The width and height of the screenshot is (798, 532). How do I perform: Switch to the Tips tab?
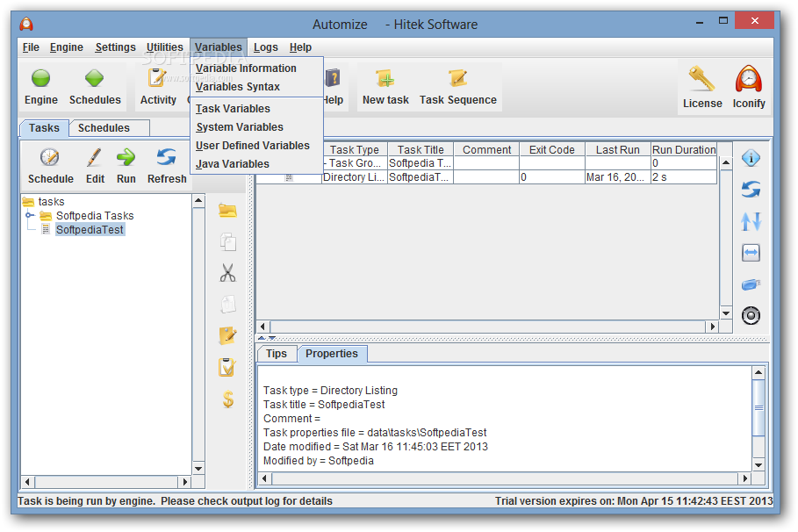tap(277, 353)
